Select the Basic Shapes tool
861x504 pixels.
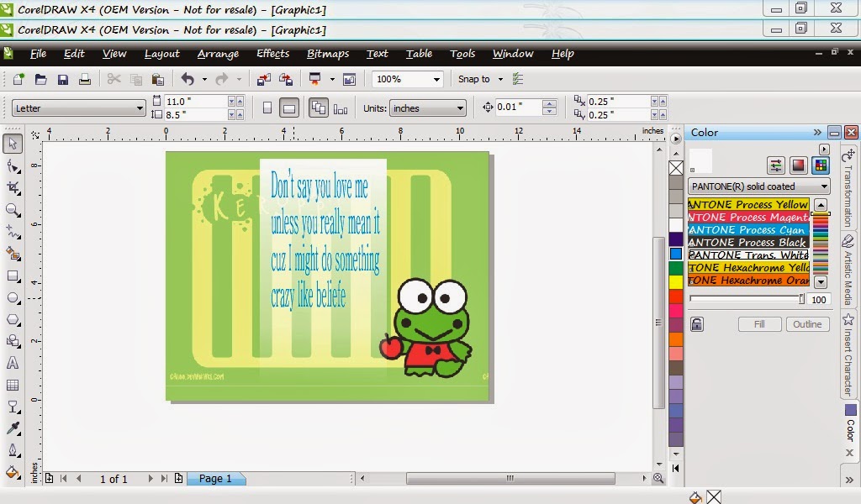click(x=13, y=341)
